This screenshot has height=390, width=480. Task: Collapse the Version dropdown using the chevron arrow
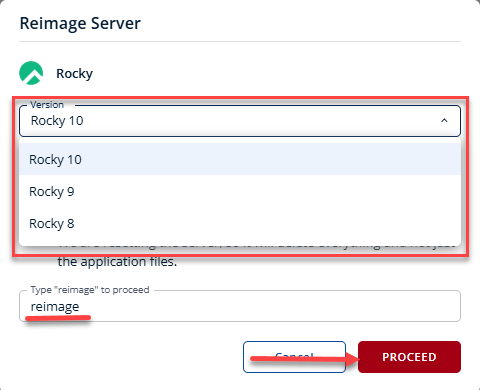[444, 120]
